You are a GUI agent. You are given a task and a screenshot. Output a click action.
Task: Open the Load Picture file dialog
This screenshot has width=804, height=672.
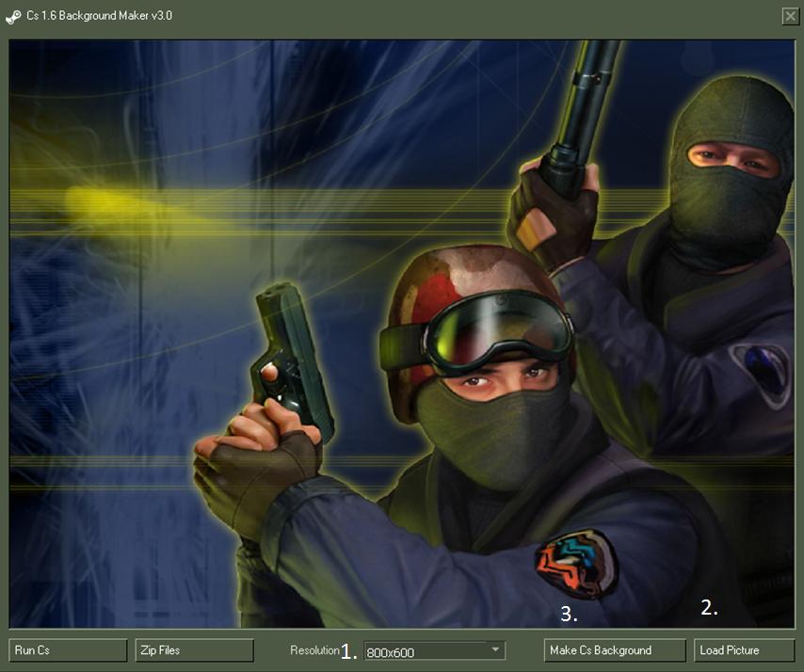pos(744,650)
